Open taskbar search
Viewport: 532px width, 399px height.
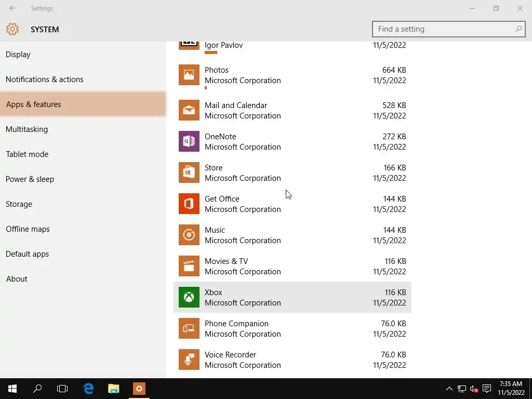pyautogui.click(x=37, y=389)
